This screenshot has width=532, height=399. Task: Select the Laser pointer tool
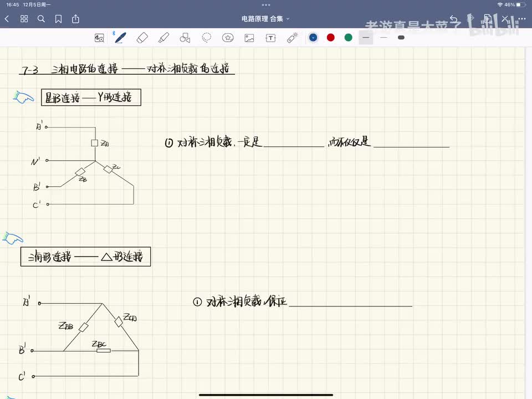point(292,38)
